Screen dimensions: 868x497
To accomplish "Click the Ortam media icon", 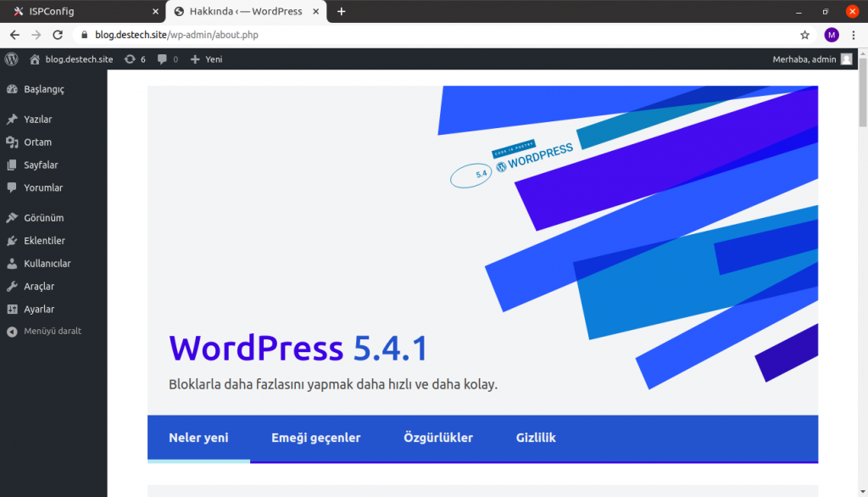I will [12, 142].
